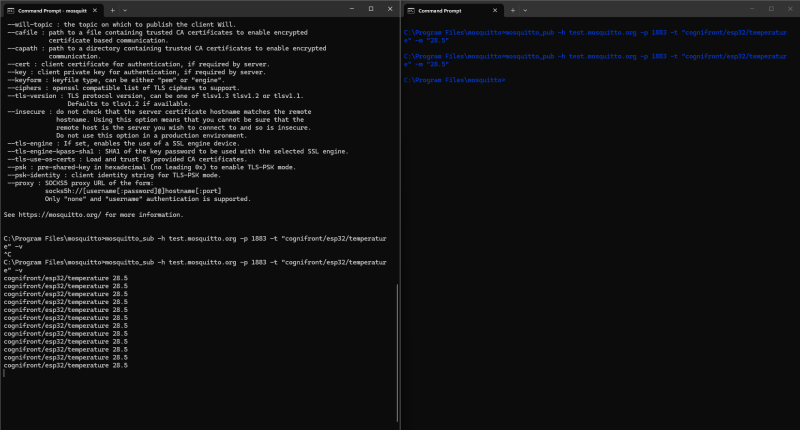Minimize the left Command Prompt window
Viewport: 800px width, 430px height.
click(352, 9)
